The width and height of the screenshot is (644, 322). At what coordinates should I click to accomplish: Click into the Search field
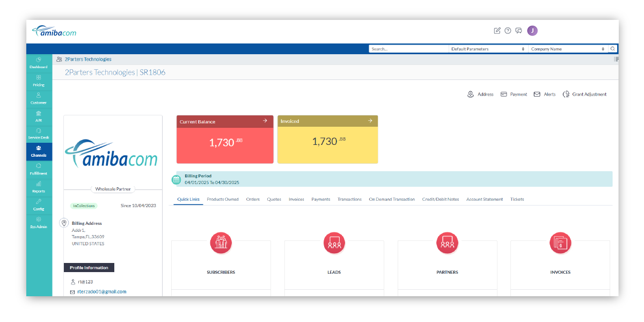tap(408, 49)
